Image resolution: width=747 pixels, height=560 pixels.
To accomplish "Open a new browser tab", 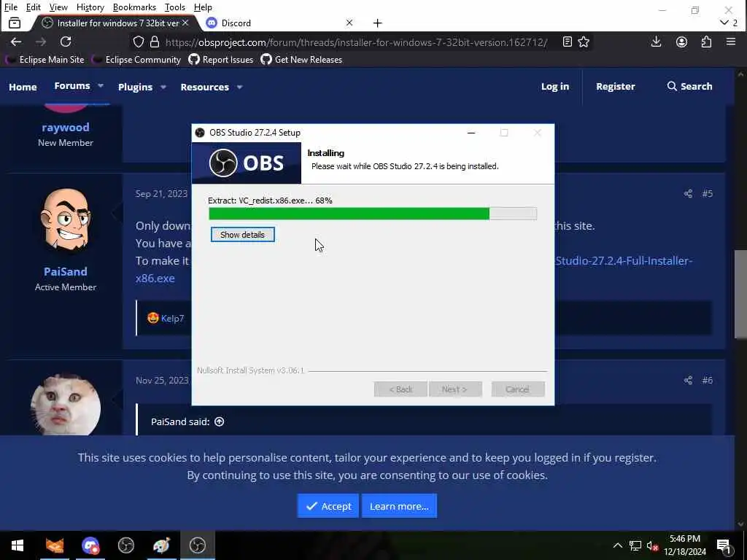I will [x=377, y=23].
